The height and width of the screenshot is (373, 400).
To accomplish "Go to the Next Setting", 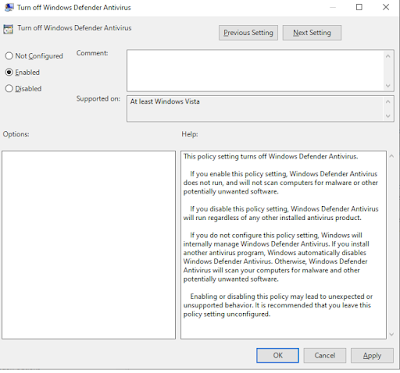I will (x=312, y=33).
